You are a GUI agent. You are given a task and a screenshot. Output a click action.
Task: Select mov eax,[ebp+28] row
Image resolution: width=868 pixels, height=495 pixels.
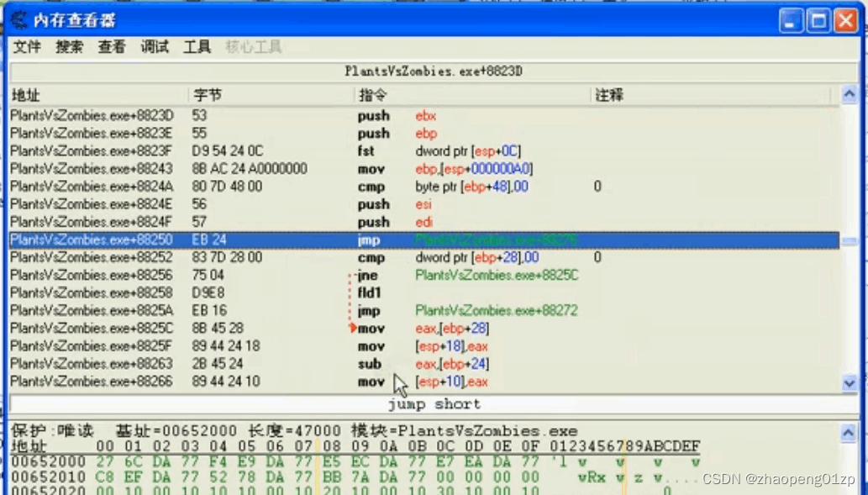point(424,329)
